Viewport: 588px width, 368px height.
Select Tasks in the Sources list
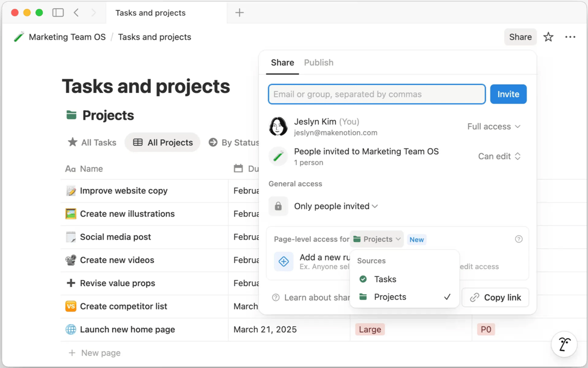coord(385,279)
